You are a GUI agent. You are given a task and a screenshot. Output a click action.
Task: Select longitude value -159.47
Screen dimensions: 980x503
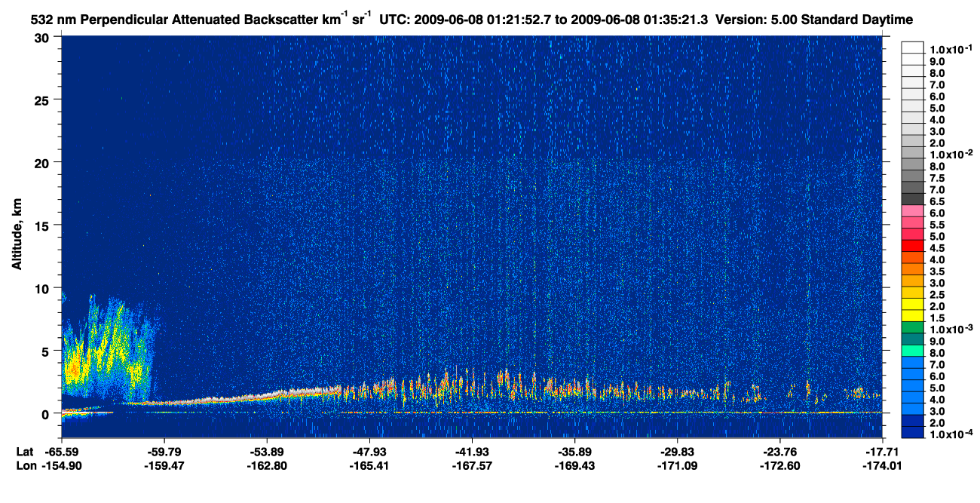click(x=164, y=465)
